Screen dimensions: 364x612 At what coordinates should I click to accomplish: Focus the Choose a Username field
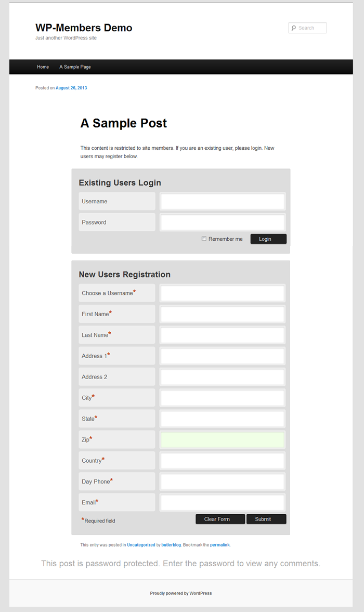(x=223, y=293)
